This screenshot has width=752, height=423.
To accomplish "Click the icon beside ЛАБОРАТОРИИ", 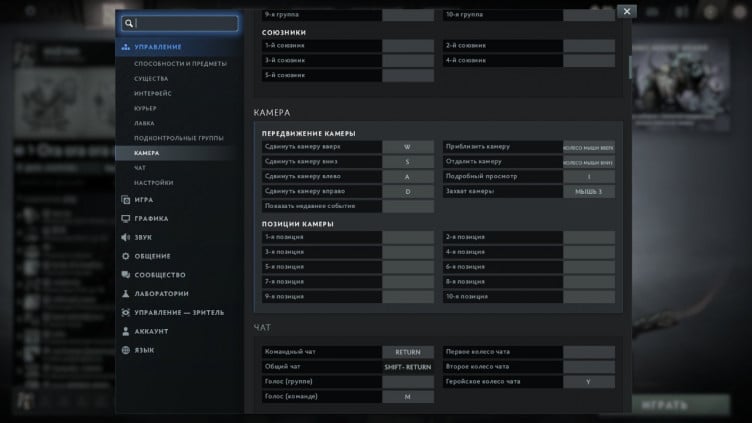I will 125,294.
